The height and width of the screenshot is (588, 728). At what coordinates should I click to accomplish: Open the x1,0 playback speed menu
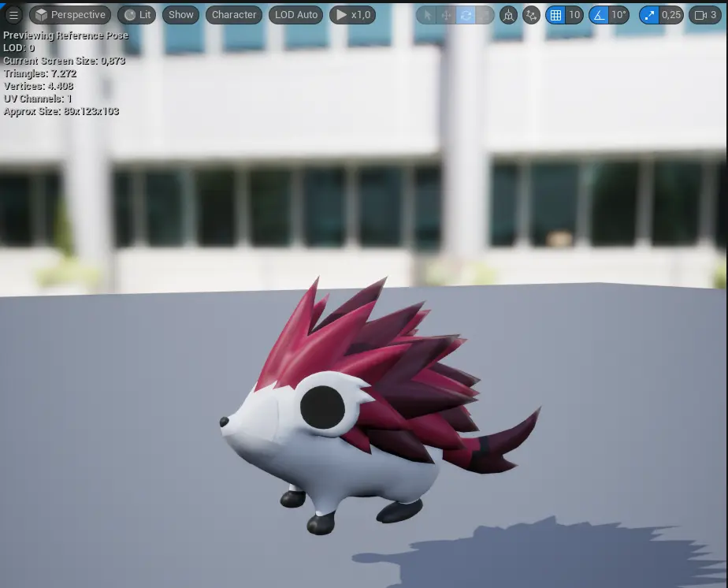coord(353,15)
